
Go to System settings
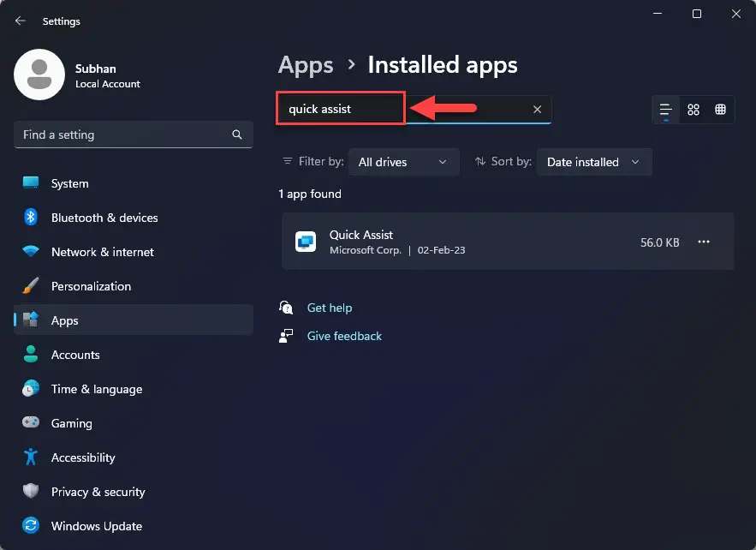(69, 183)
